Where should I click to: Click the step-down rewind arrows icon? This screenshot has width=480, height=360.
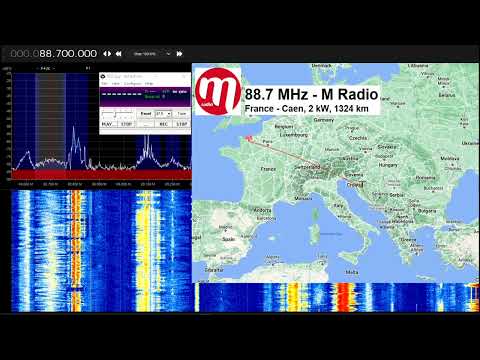click(118, 54)
